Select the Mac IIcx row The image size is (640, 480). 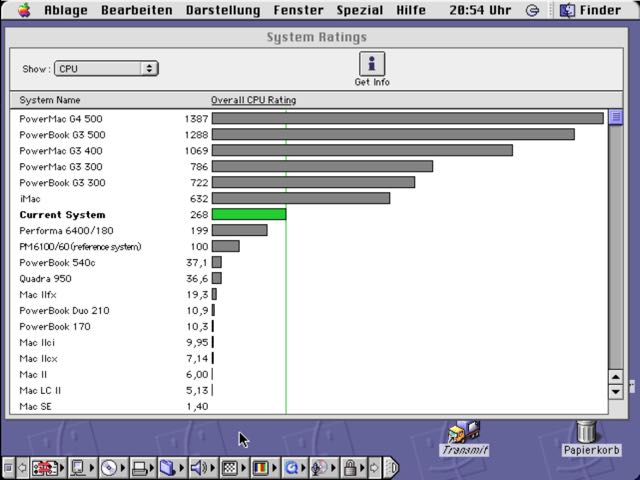pos(309,358)
